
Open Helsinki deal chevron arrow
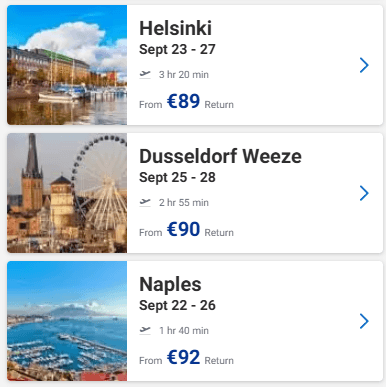pos(364,65)
